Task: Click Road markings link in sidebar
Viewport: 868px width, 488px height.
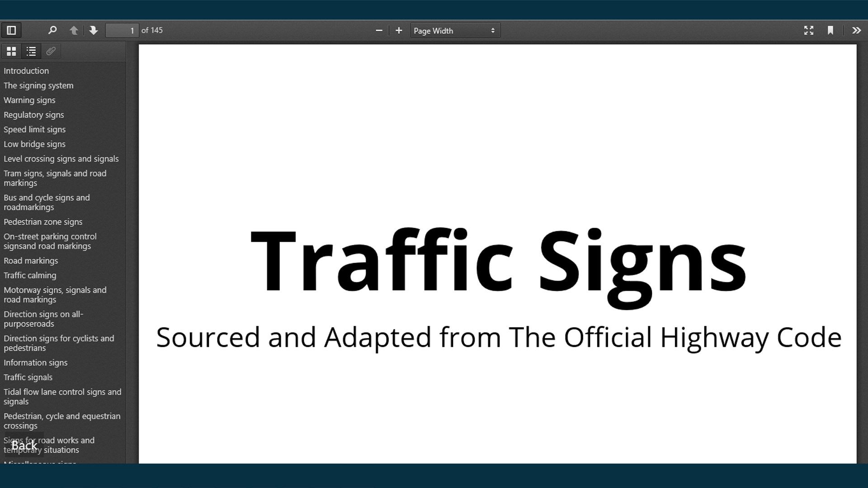Action: point(30,260)
